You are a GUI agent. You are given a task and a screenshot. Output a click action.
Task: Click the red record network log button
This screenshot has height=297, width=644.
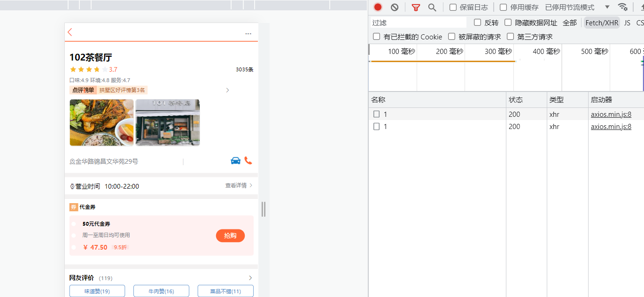(378, 7)
